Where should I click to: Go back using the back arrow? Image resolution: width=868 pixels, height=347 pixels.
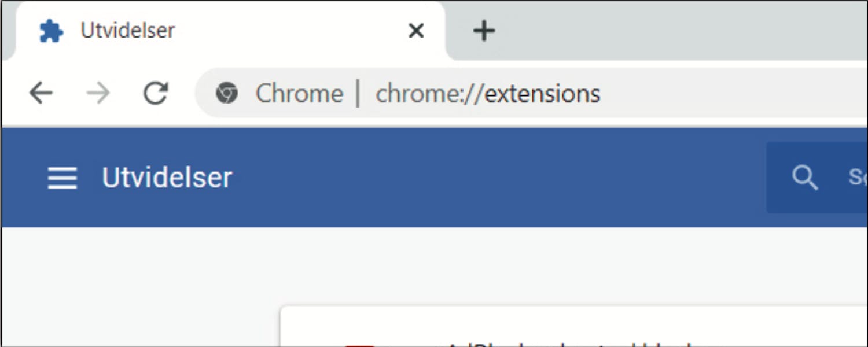41,93
